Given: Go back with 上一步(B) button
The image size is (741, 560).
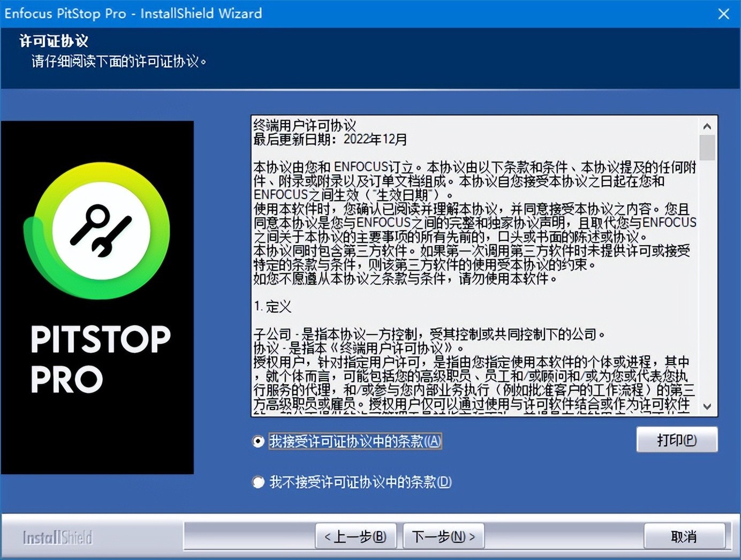Looking at the screenshot, I should pyautogui.click(x=356, y=536).
